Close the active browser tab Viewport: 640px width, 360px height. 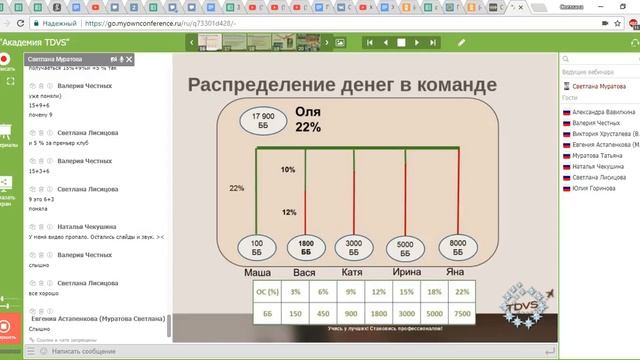point(521,7)
